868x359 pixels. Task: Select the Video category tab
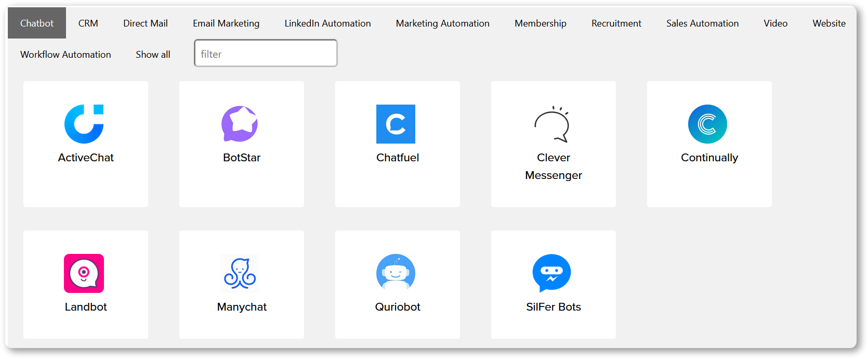click(775, 23)
